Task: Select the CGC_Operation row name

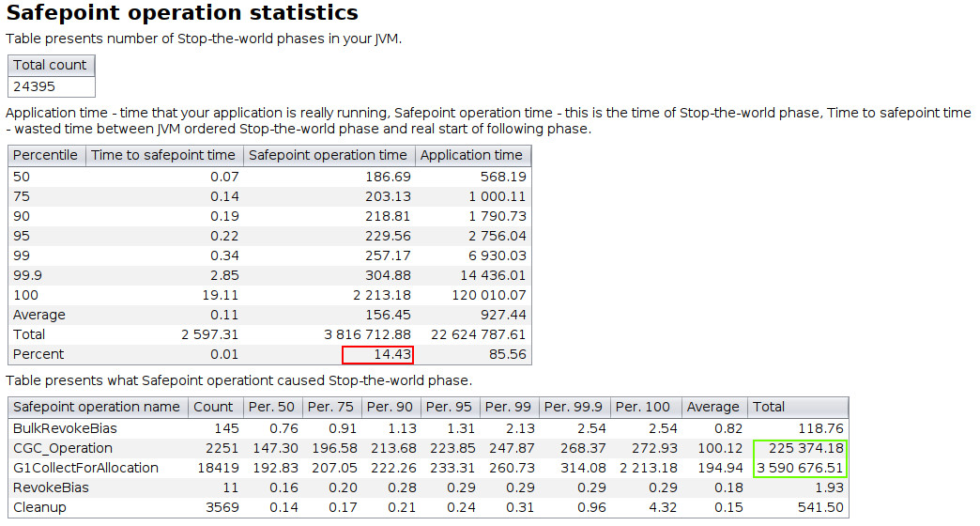Action: click(63, 448)
